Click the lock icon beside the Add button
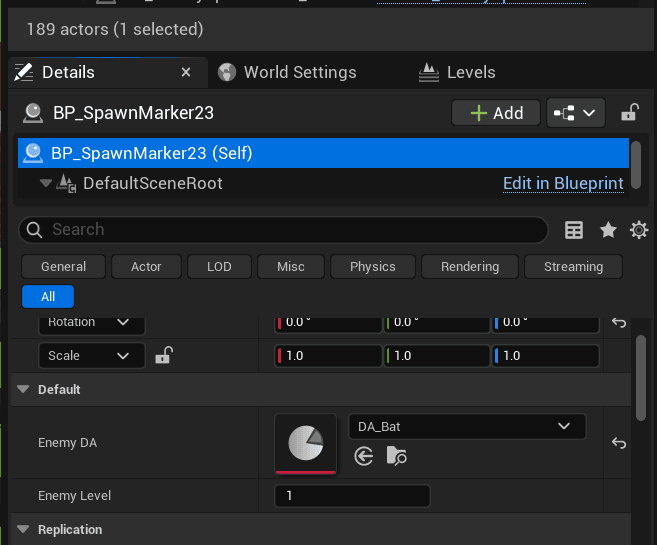 click(x=630, y=113)
